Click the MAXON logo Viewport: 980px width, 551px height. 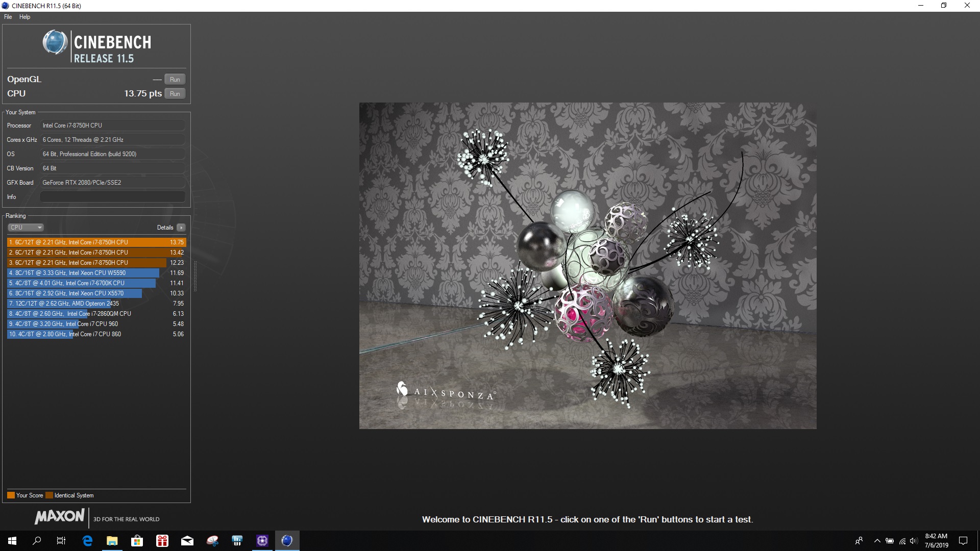59,516
